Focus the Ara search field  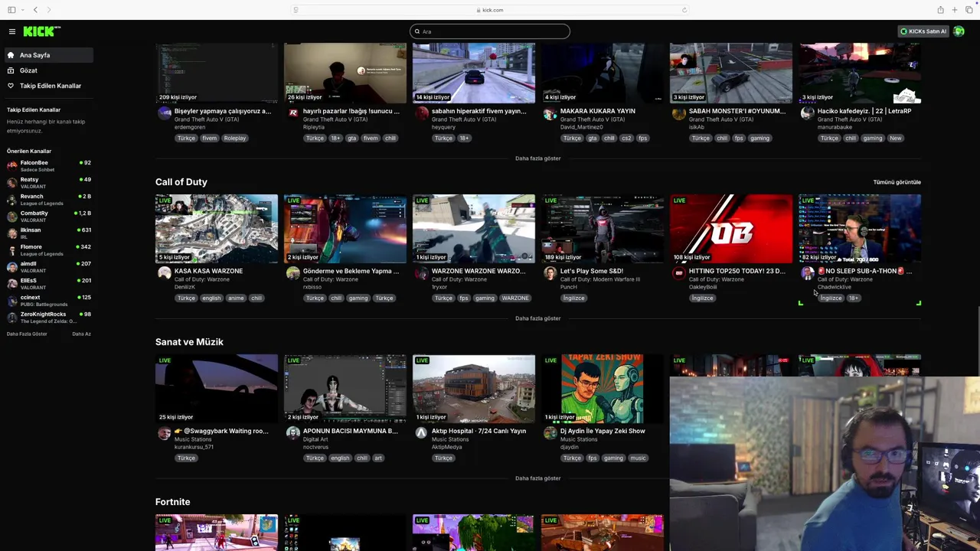pyautogui.click(x=490, y=31)
